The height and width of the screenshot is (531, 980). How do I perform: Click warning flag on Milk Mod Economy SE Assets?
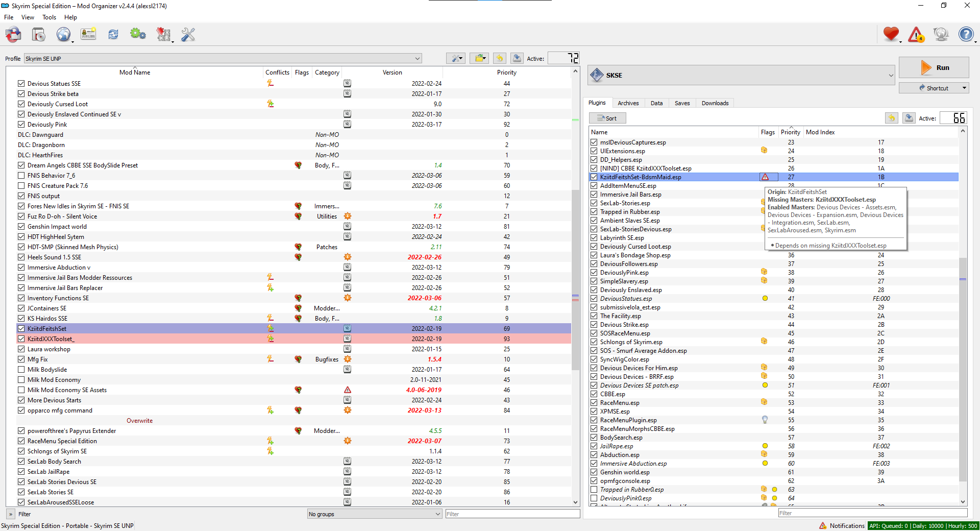[x=347, y=390]
